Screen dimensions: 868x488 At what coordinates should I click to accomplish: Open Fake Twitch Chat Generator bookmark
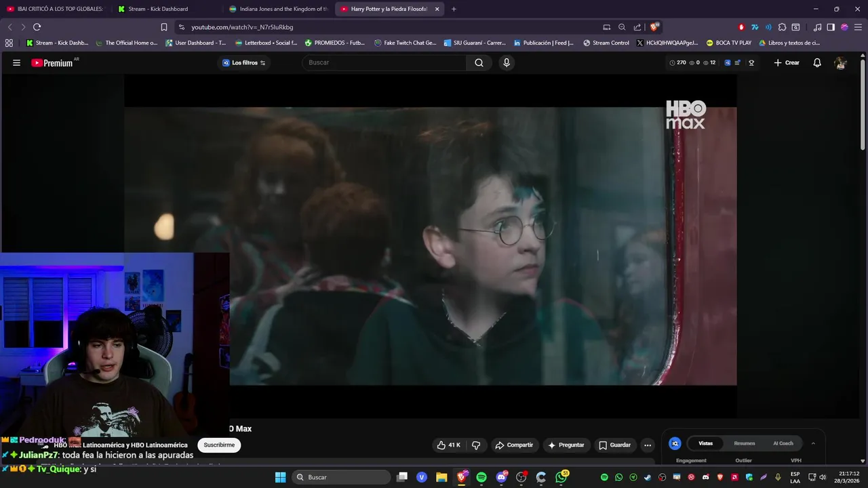point(406,43)
